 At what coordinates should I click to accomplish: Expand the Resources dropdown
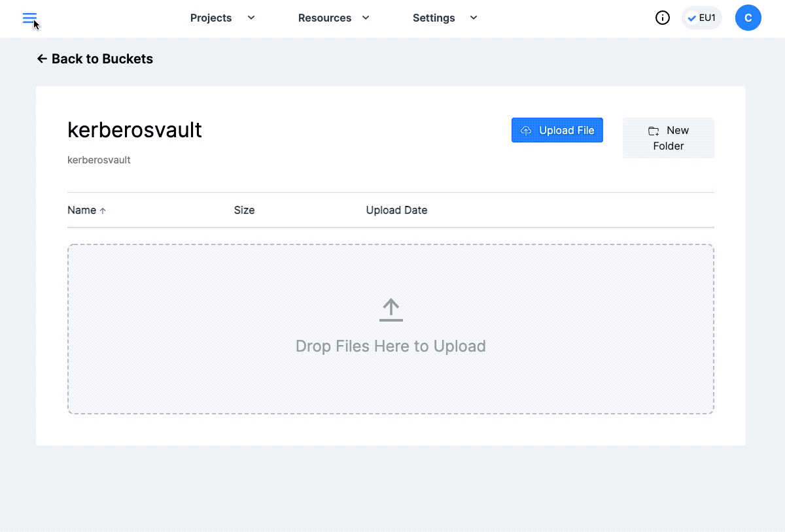click(365, 18)
